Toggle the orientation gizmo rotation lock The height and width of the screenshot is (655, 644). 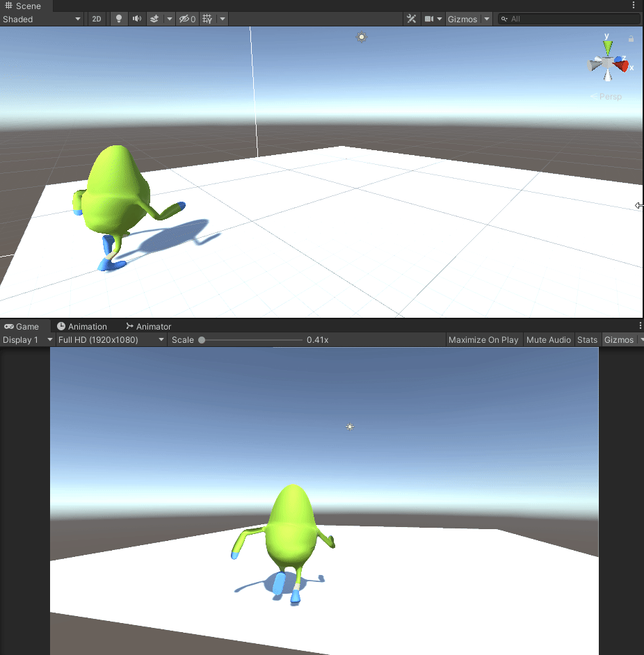(x=631, y=39)
